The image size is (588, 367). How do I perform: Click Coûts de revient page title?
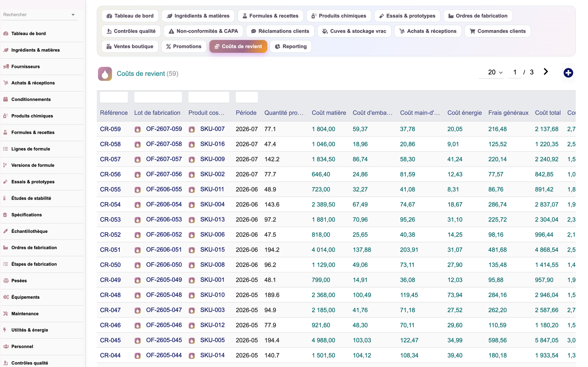click(141, 74)
